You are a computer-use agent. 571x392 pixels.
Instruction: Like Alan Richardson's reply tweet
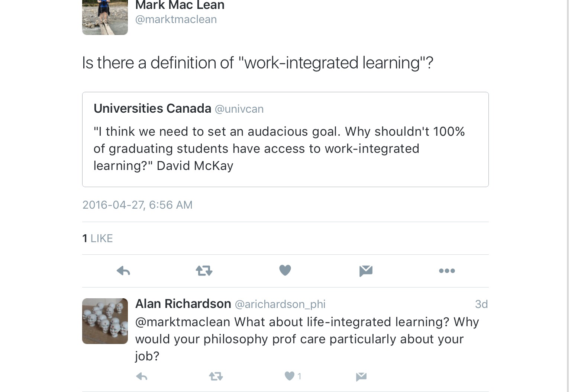(290, 376)
